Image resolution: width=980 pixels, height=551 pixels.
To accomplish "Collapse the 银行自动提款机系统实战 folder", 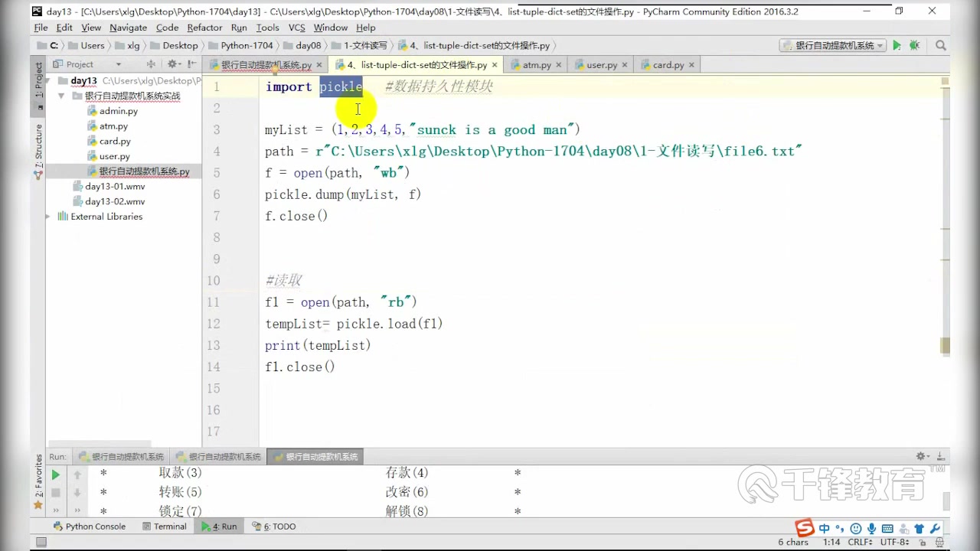I will pos(62,96).
